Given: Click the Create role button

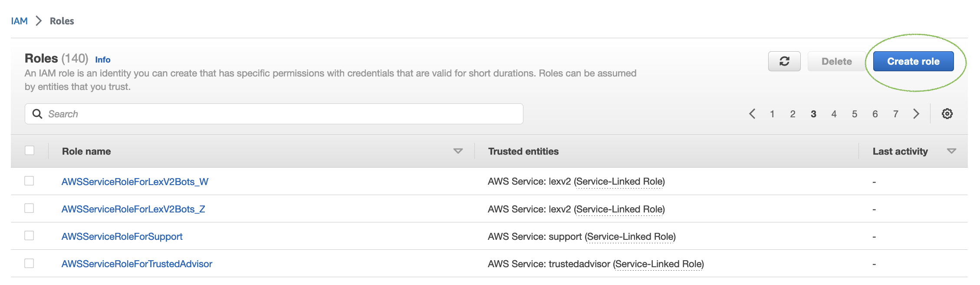Looking at the screenshot, I should [913, 61].
